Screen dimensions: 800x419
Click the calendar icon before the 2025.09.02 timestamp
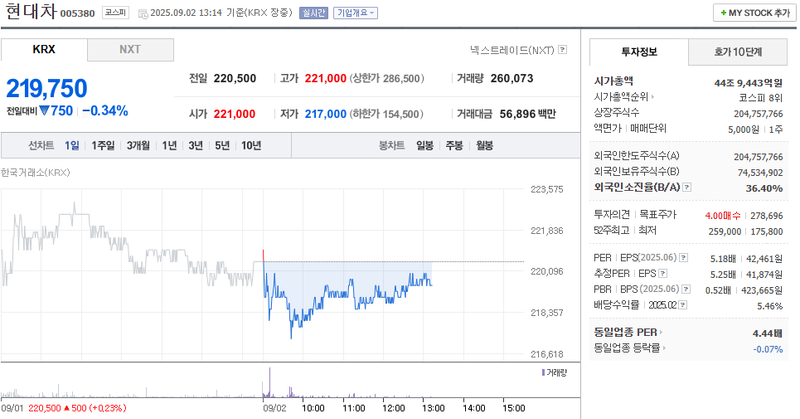143,13
